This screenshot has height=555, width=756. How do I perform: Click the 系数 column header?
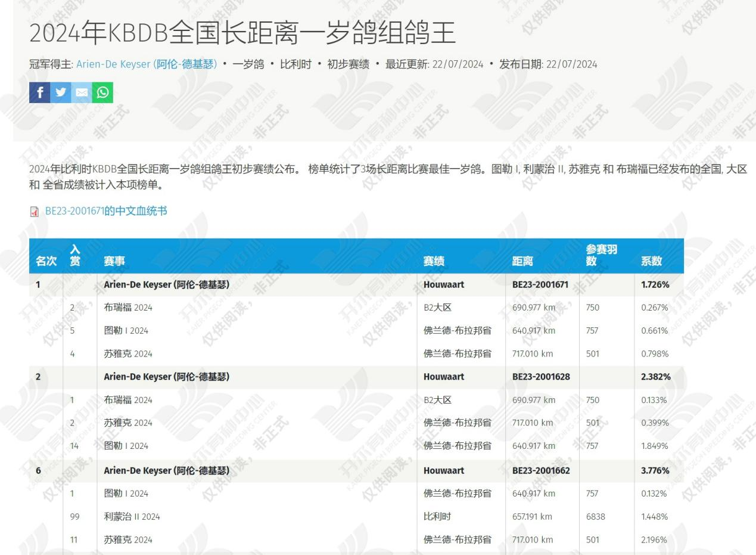[651, 261]
